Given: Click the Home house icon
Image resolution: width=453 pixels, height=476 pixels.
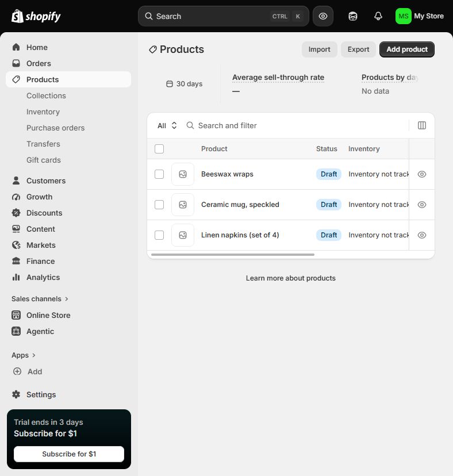Looking at the screenshot, I should click(16, 47).
